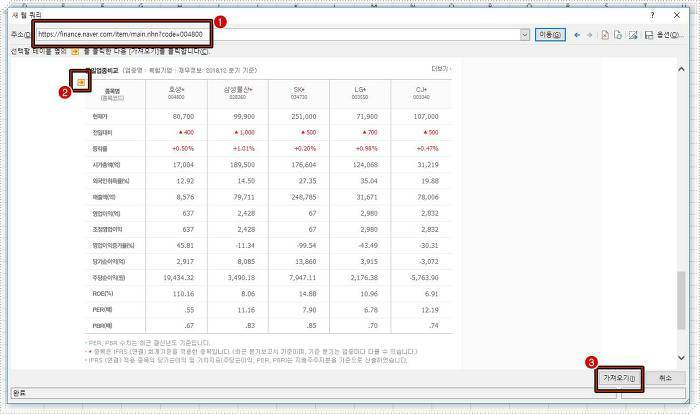The image size is (700, 414).
Task: Click the percent change +1.01%
Action: (x=244, y=148)
